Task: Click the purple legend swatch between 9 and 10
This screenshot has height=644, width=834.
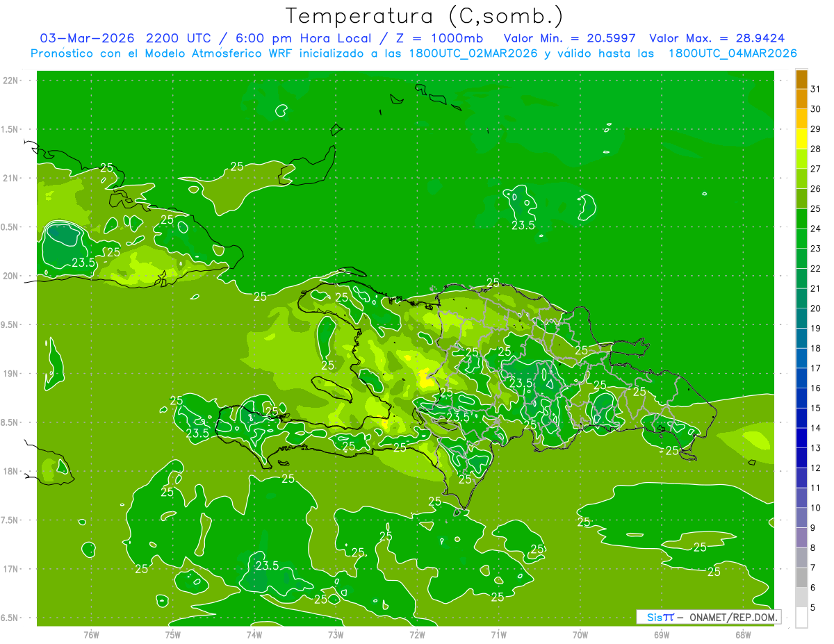Action: [801, 518]
